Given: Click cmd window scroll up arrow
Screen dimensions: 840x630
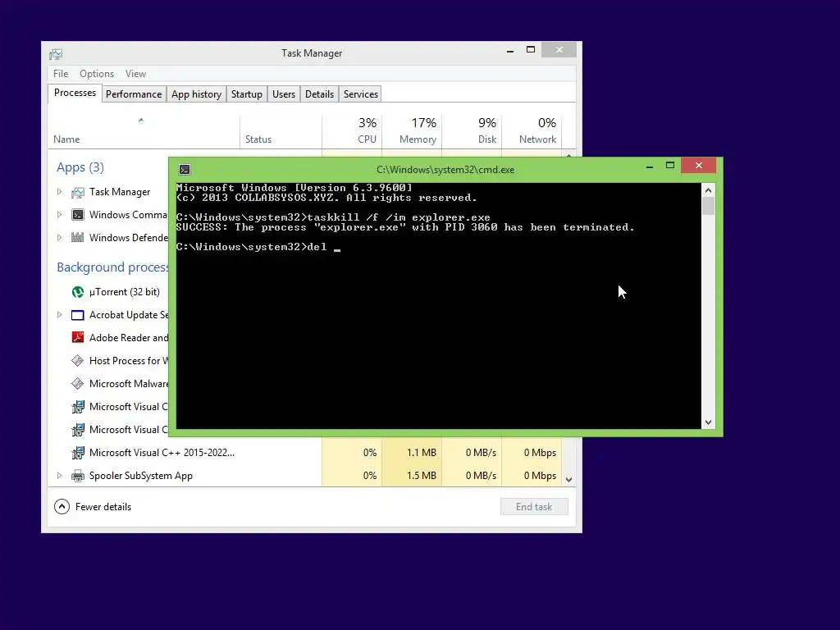Looking at the screenshot, I should [x=708, y=190].
